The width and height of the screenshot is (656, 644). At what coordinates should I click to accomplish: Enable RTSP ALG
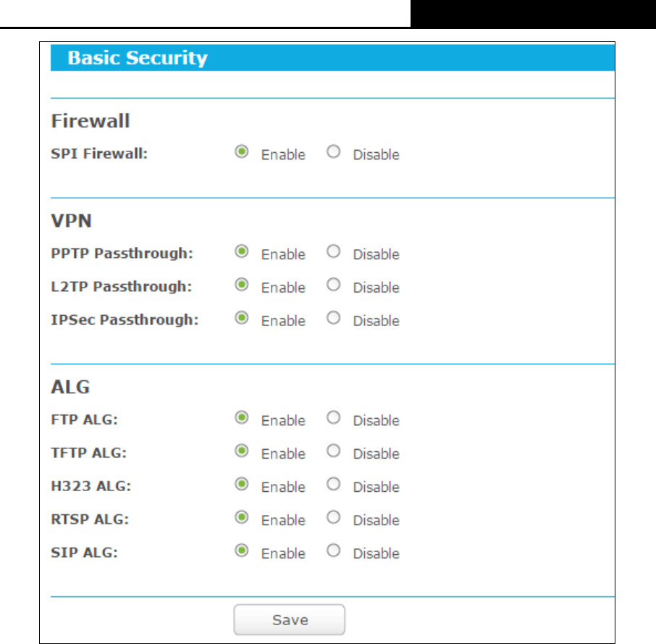coord(241,517)
